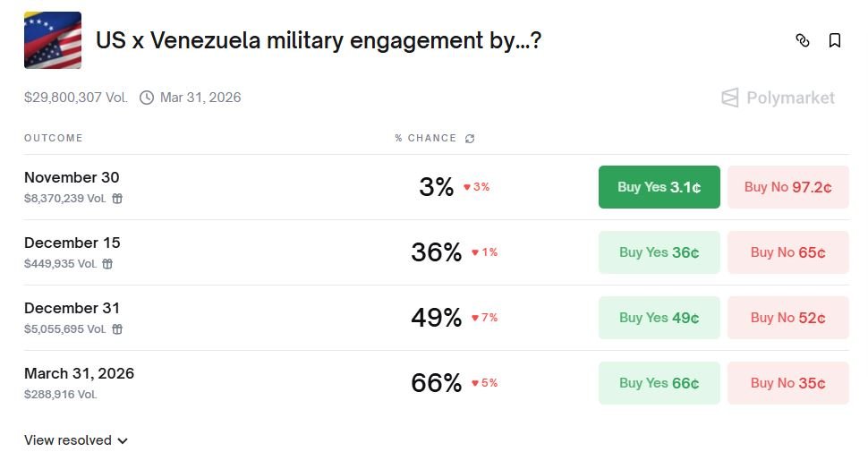Buy Yes at 66¢ for March 31, 2026
868x469 pixels.
tap(659, 383)
